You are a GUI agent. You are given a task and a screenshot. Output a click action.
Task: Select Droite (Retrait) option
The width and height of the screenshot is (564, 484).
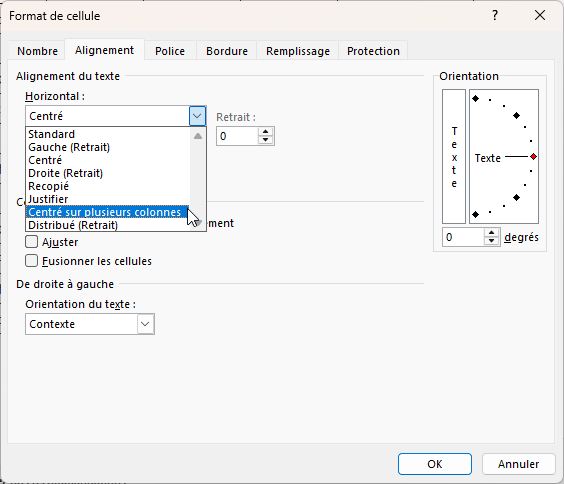[107, 173]
